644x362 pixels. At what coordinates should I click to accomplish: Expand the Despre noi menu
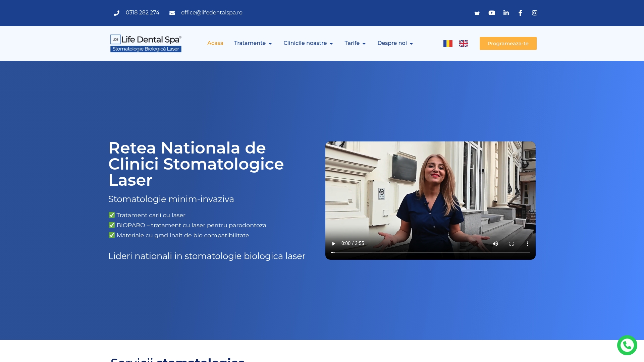point(395,43)
